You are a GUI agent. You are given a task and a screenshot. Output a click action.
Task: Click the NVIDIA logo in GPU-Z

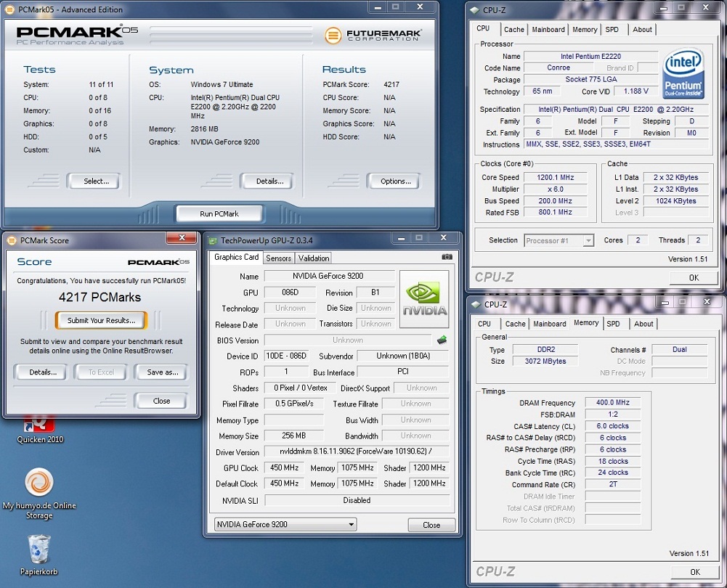[424, 299]
